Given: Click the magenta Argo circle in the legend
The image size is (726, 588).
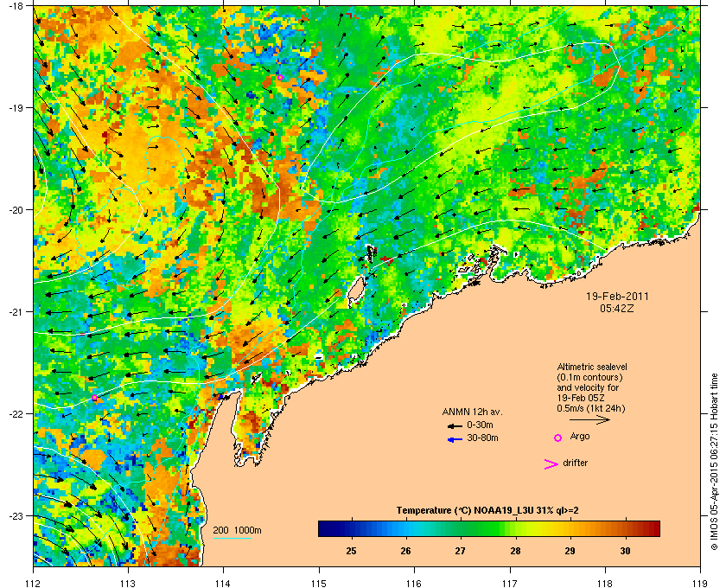Looking at the screenshot, I should pos(558,438).
